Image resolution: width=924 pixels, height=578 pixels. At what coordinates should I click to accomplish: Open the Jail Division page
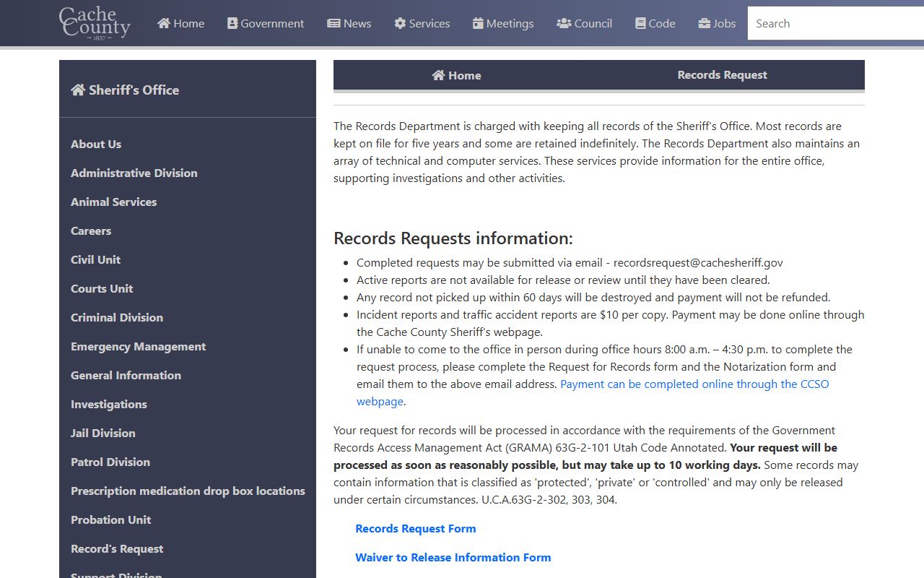pyautogui.click(x=103, y=433)
